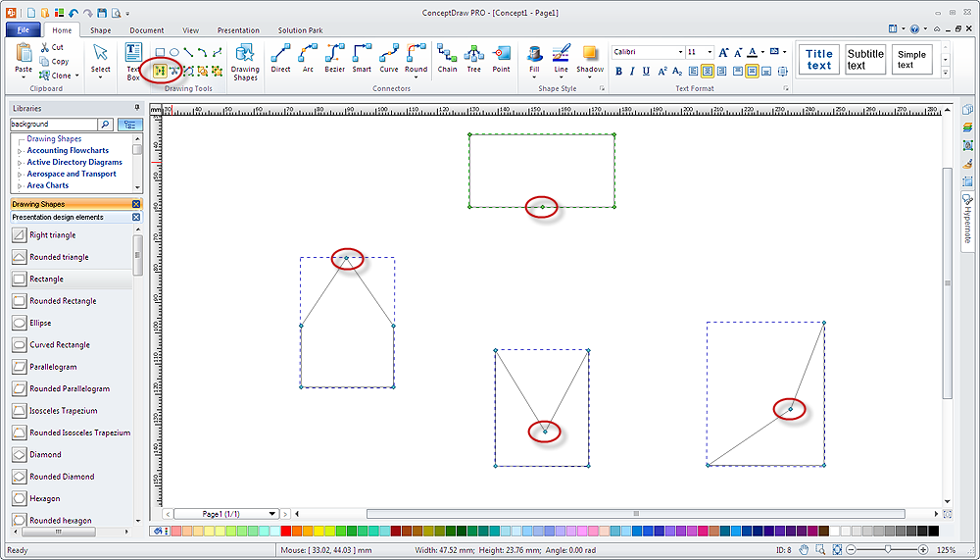Click the library search input field
The image size is (980, 560).
(x=54, y=125)
